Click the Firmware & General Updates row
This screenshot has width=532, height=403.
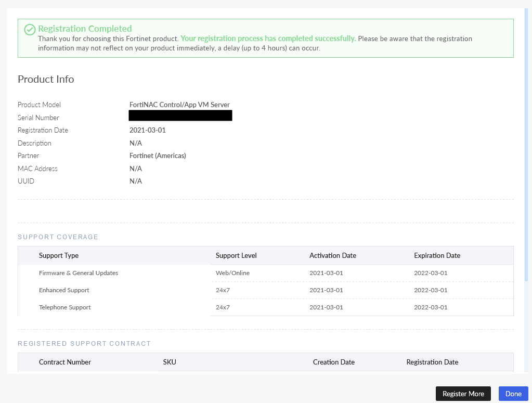click(78, 273)
